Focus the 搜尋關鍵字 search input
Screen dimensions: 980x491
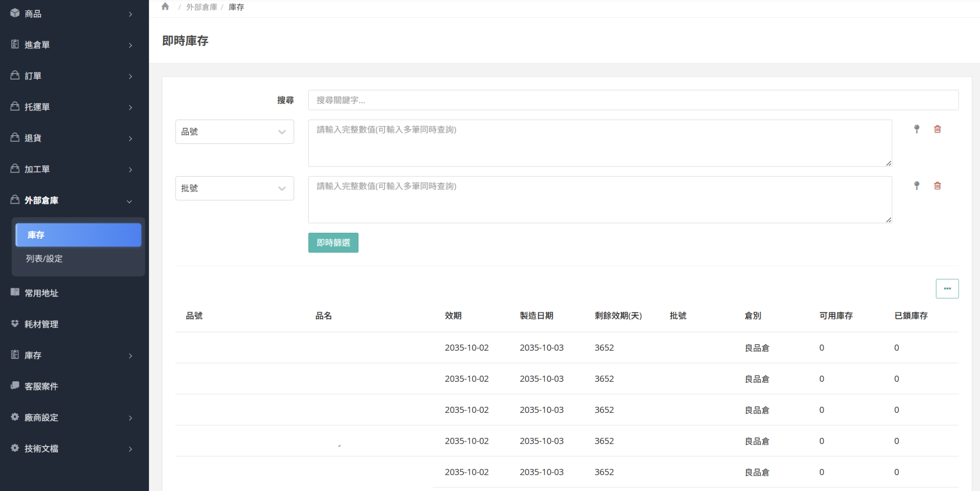[x=633, y=100]
